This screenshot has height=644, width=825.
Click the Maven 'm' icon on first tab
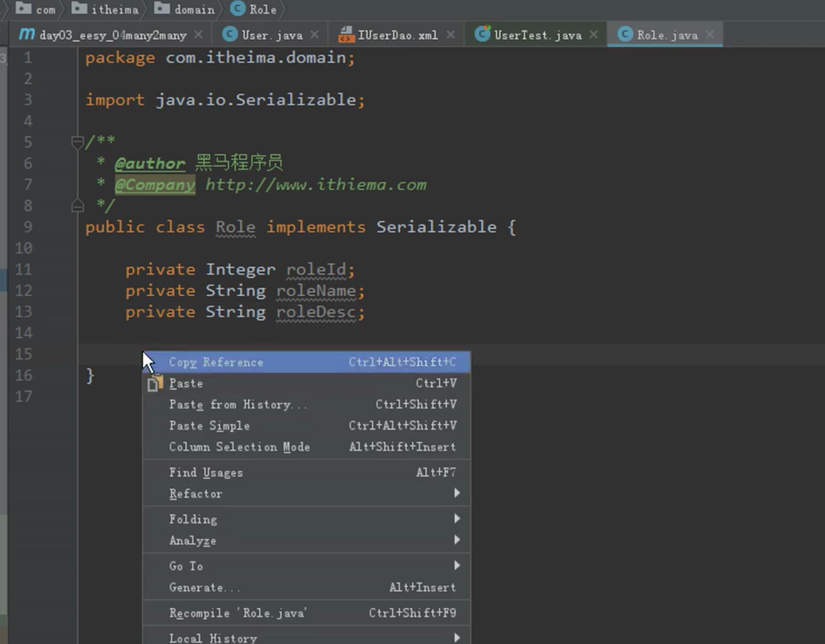26,34
